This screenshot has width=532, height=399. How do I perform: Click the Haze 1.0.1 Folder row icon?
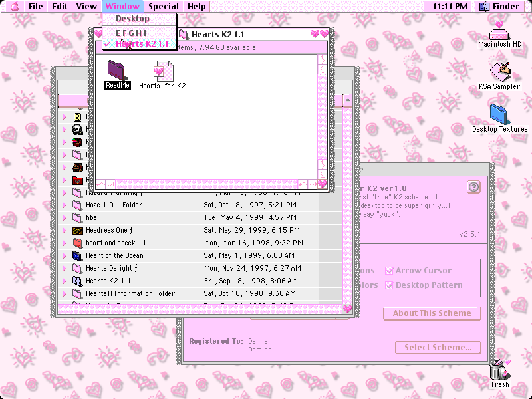click(77, 205)
